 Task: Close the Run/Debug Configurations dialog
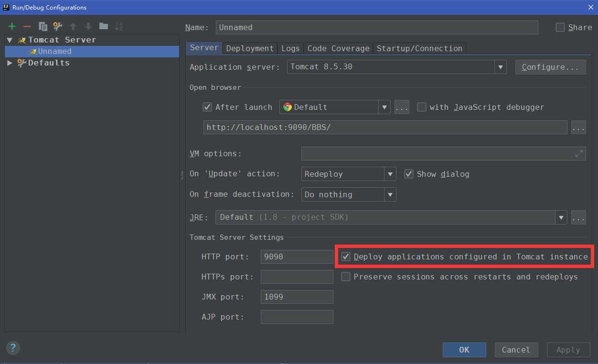(x=590, y=7)
